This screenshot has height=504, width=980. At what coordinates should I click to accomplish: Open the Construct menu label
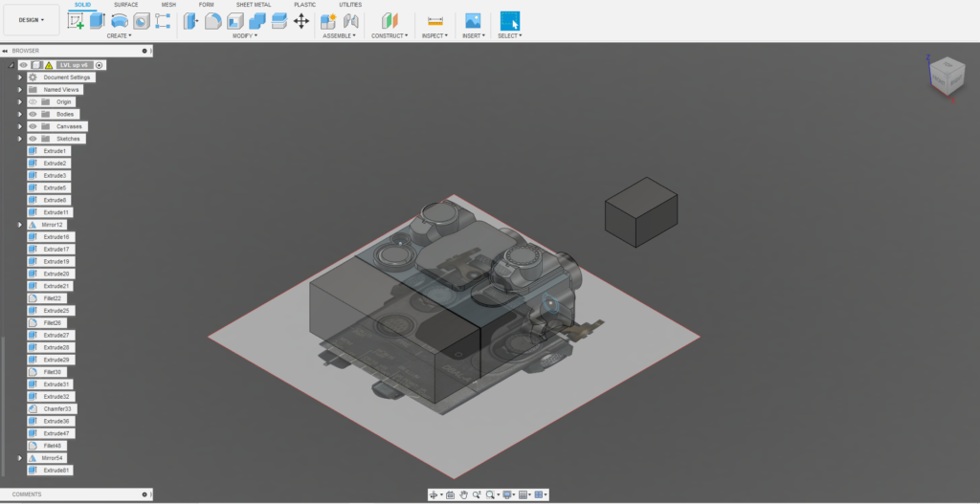click(389, 35)
